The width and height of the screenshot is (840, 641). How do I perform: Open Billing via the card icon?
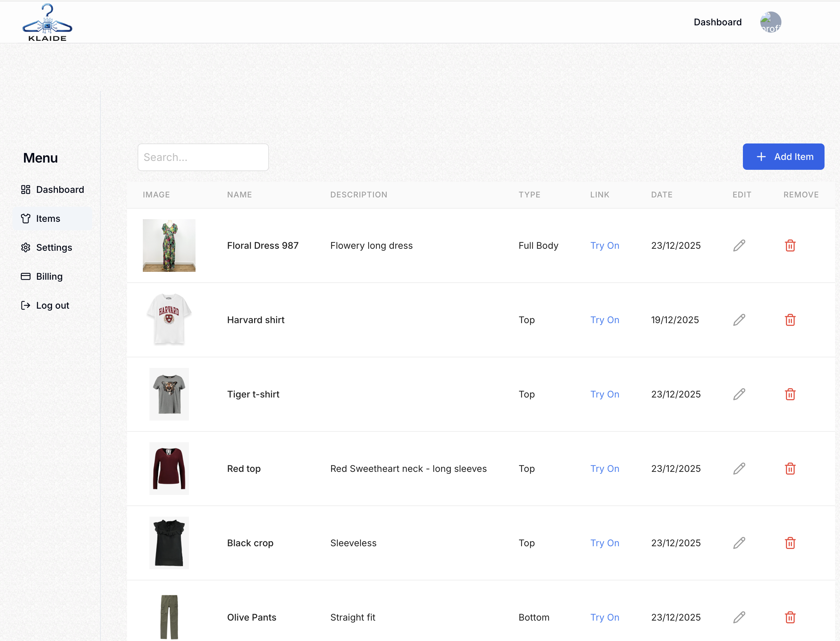point(26,276)
